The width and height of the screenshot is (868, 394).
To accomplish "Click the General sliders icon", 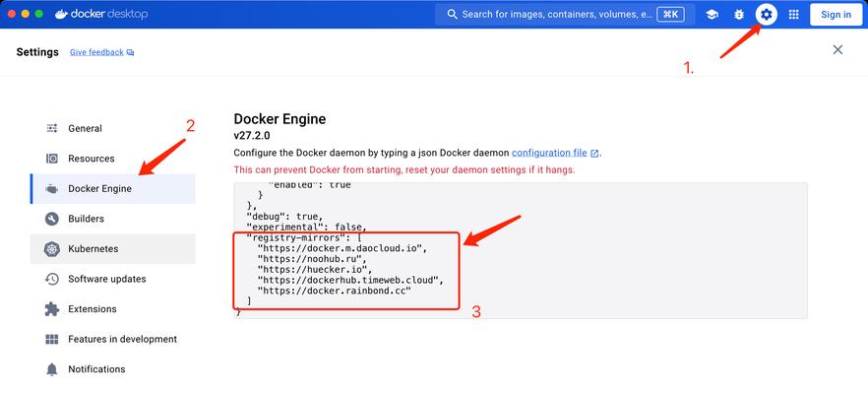I will click(x=52, y=128).
